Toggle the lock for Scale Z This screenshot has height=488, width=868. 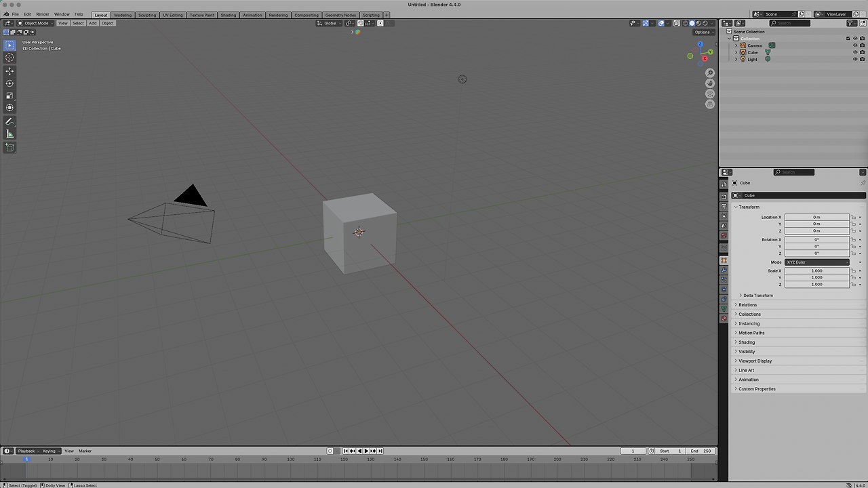[854, 285]
